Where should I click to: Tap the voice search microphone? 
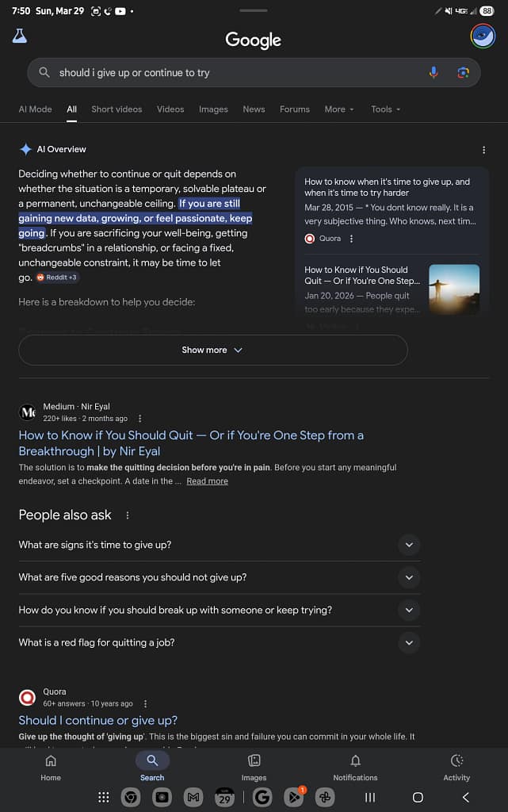point(434,72)
